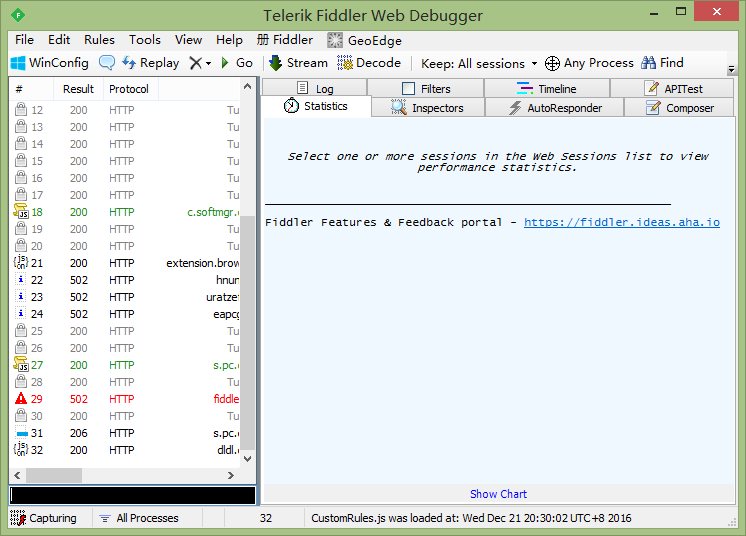Open the Edit menu

(59, 40)
